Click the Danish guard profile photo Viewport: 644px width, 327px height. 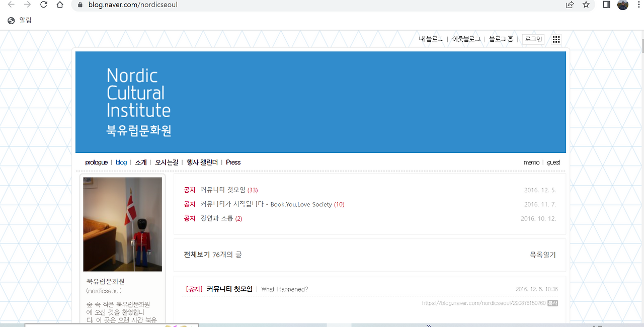coord(122,224)
